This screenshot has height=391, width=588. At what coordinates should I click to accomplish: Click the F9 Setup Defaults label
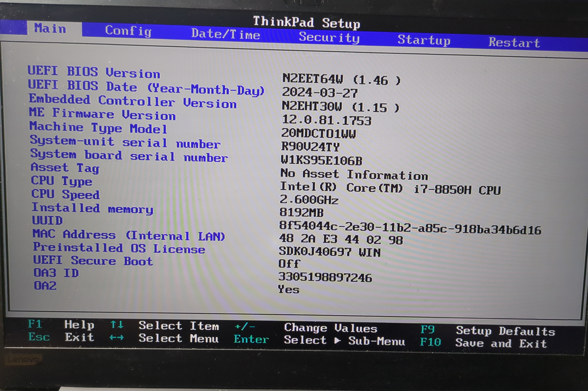pyautogui.click(x=427, y=329)
